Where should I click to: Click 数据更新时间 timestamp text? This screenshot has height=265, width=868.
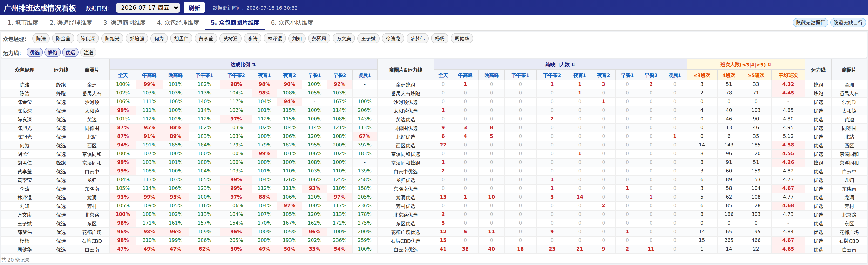pyautogui.click(x=255, y=8)
